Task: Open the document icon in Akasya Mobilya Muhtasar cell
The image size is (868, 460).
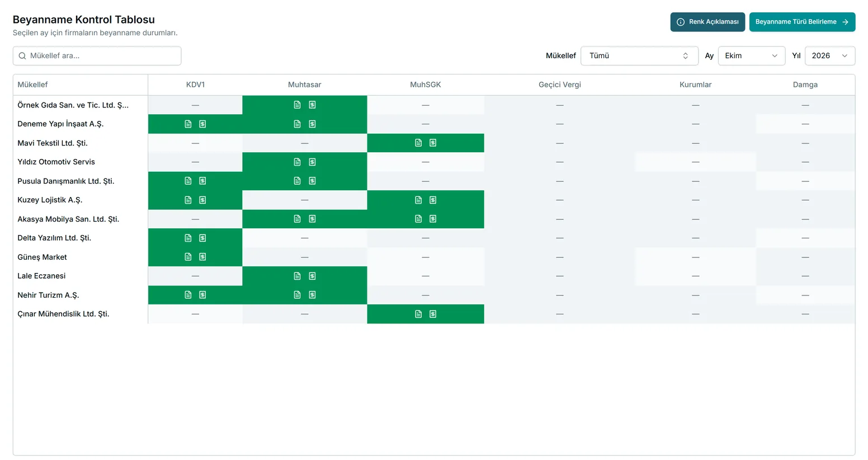Action: [297, 219]
